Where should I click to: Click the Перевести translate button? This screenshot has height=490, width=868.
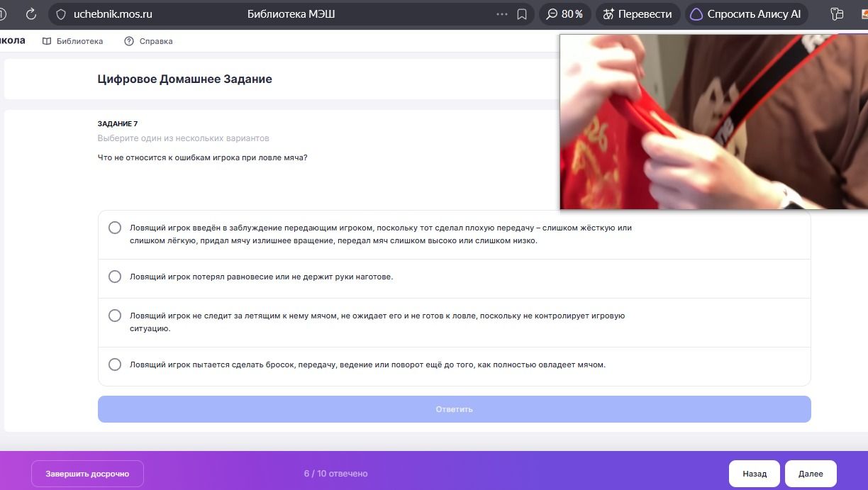(x=638, y=14)
